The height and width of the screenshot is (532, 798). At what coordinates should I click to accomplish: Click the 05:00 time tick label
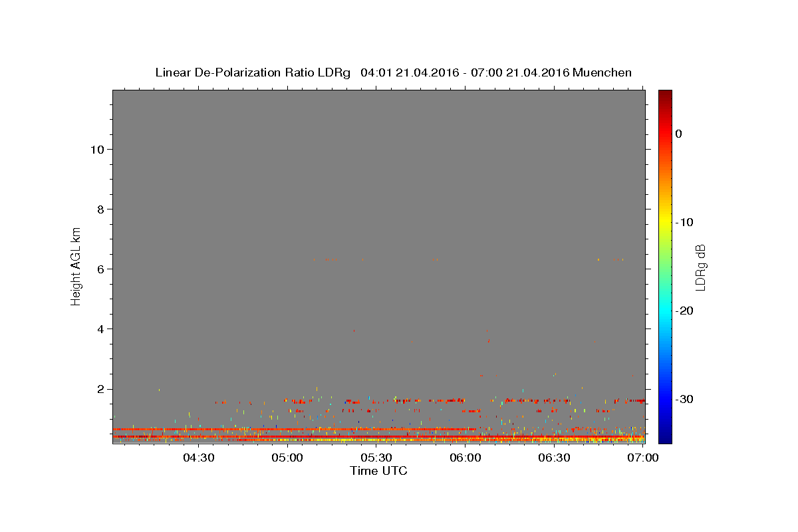pyautogui.click(x=287, y=458)
